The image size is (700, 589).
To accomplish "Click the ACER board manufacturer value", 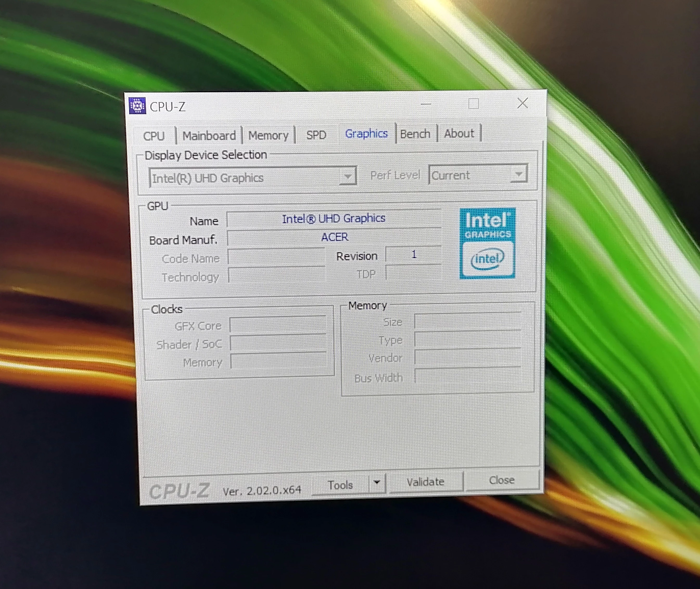I will click(x=334, y=237).
